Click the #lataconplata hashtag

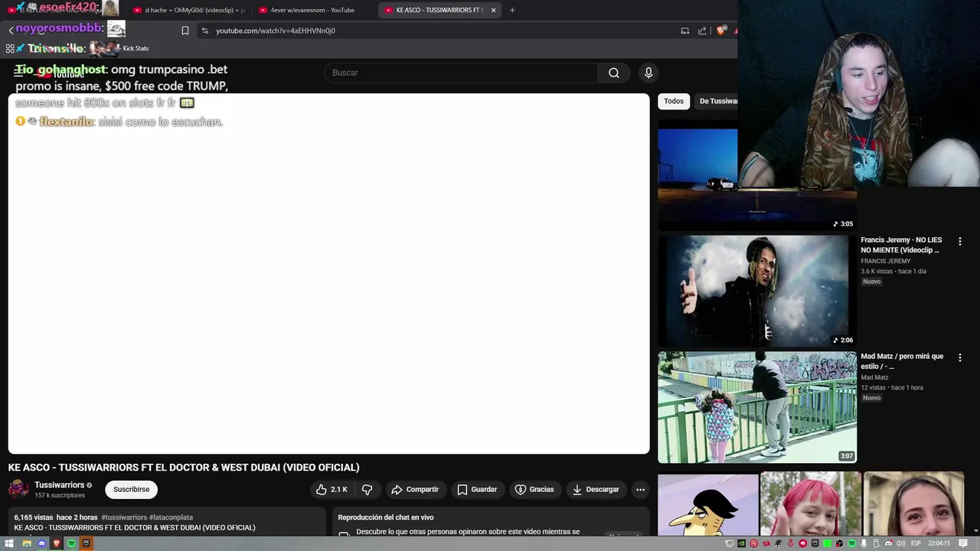[x=171, y=517]
